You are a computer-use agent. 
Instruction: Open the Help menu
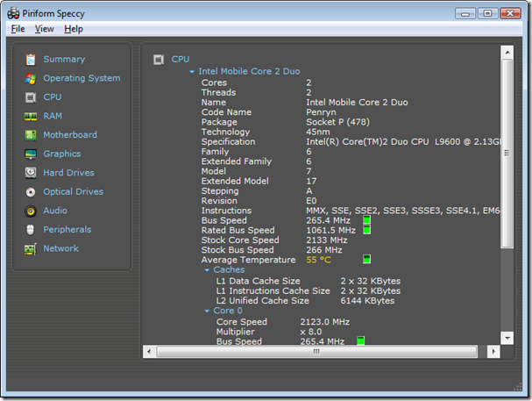(74, 29)
